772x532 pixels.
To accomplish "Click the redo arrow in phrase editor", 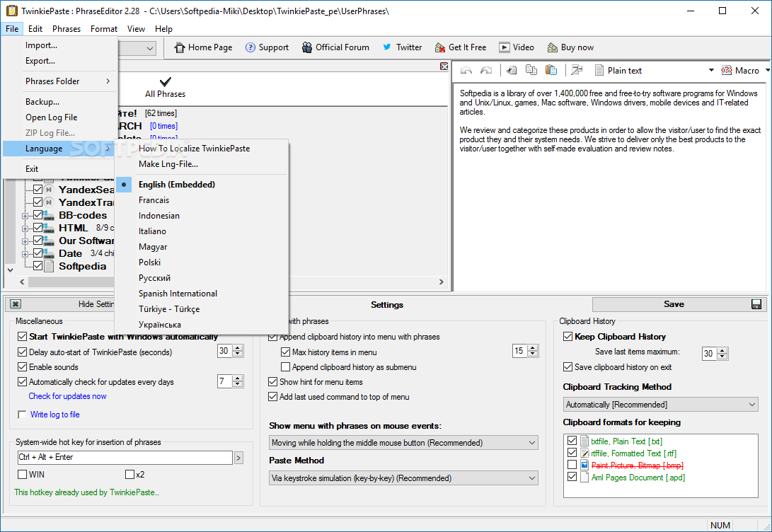I will [486, 70].
